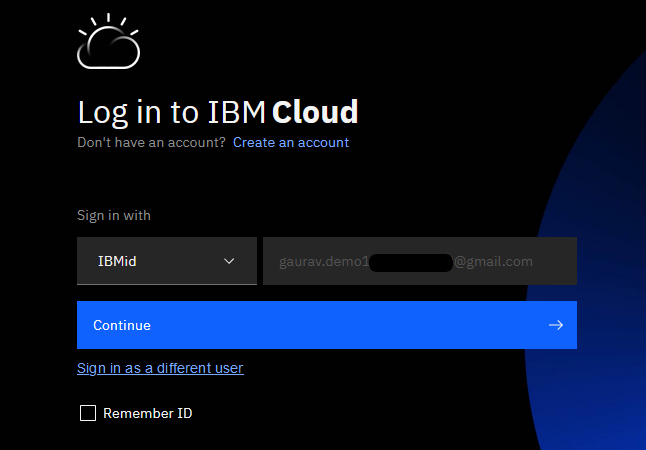Click the Don't have an account? text

pyautogui.click(x=151, y=143)
